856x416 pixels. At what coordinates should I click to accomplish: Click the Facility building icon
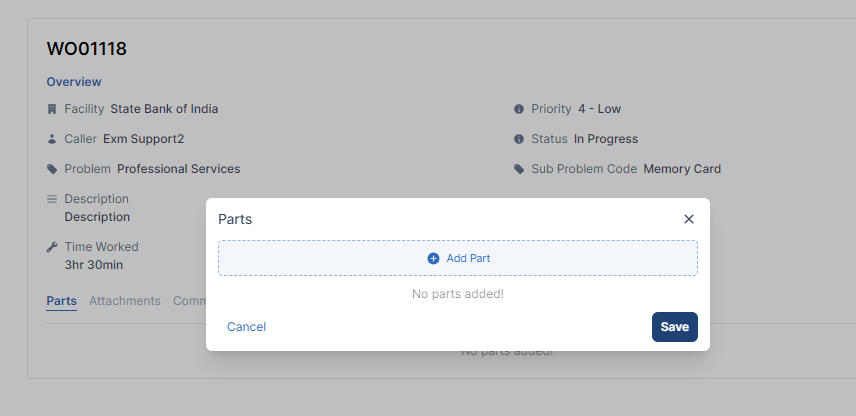(x=52, y=109)
